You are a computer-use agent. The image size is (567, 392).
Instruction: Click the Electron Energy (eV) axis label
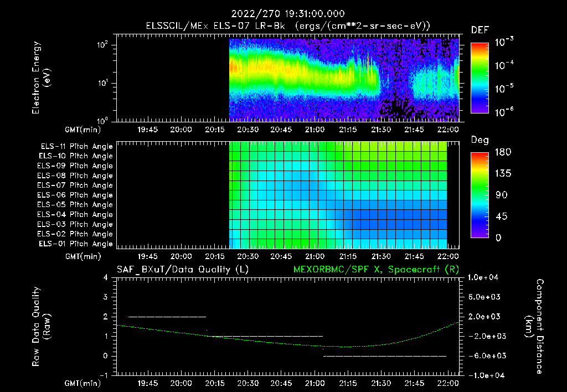[x=41, y=78]
